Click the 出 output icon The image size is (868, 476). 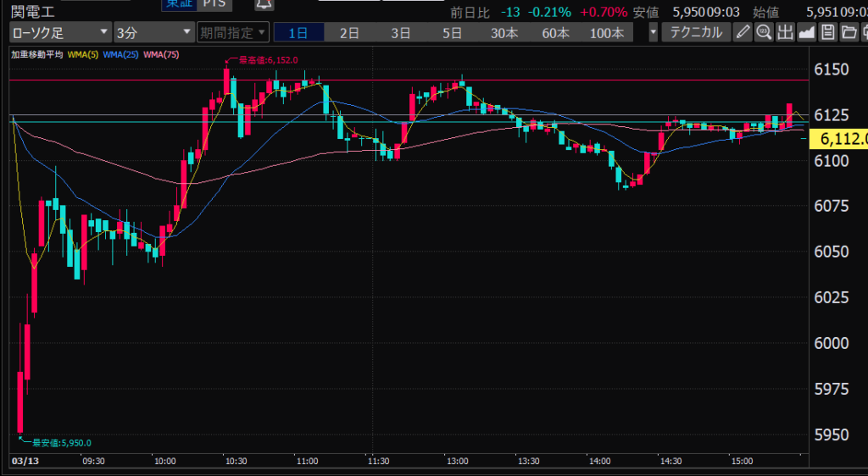click(x=784, y=33)
